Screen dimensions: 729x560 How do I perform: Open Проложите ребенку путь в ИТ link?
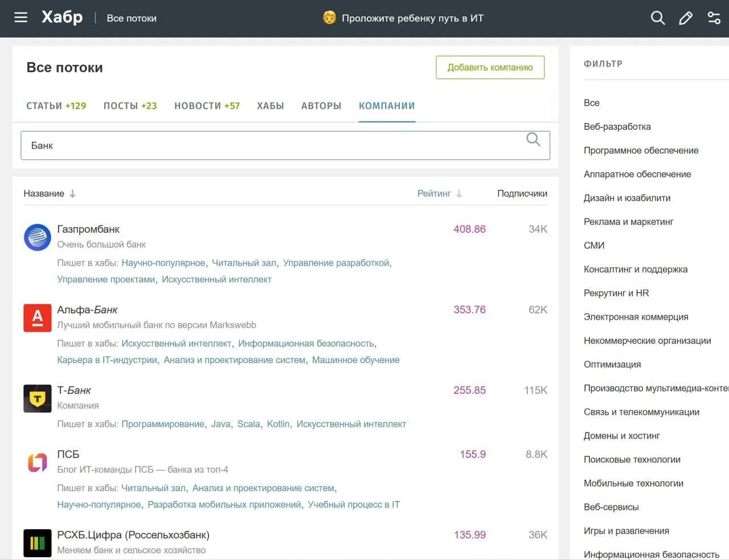point(412,18)
